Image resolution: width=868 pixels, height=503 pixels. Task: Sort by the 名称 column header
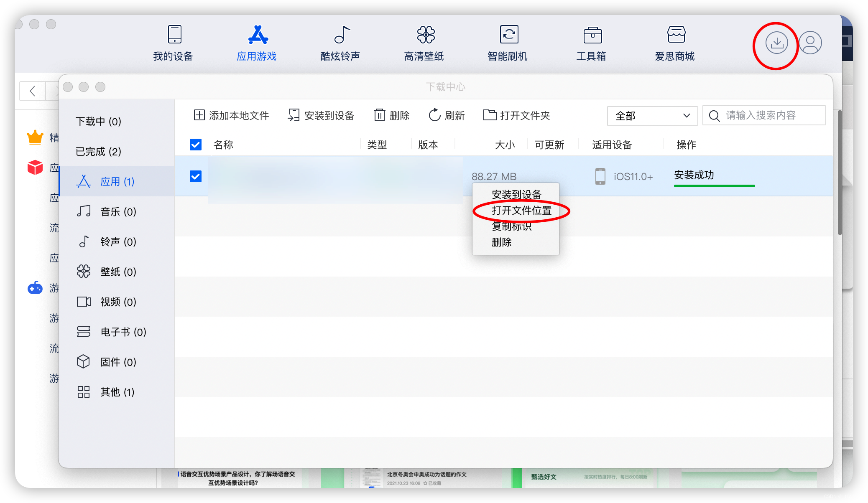(x=223, y=145)
